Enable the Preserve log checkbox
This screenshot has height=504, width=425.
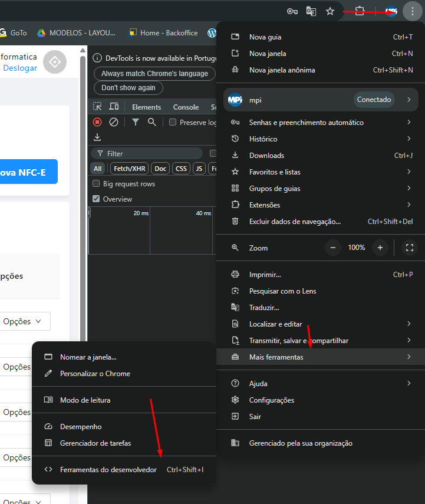(173, 123)
